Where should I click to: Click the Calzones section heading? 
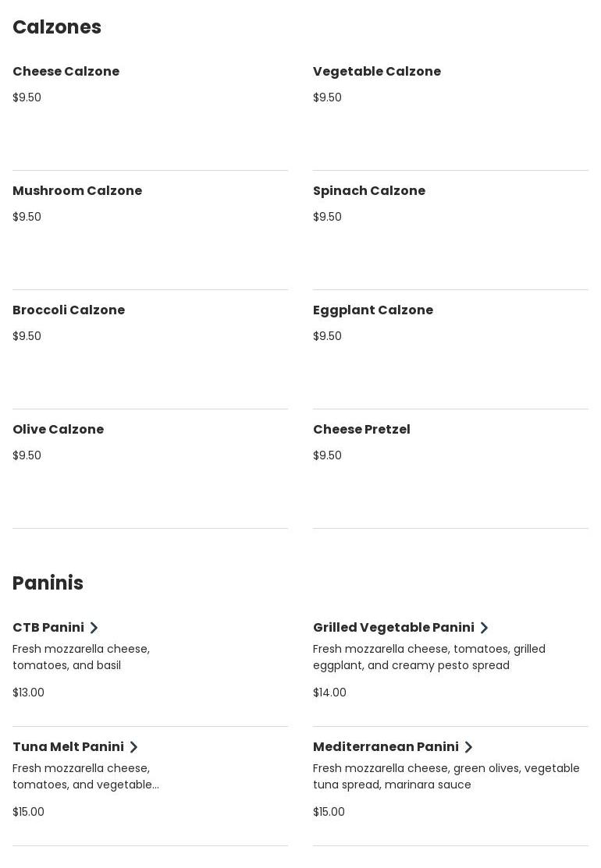point(57,27)
